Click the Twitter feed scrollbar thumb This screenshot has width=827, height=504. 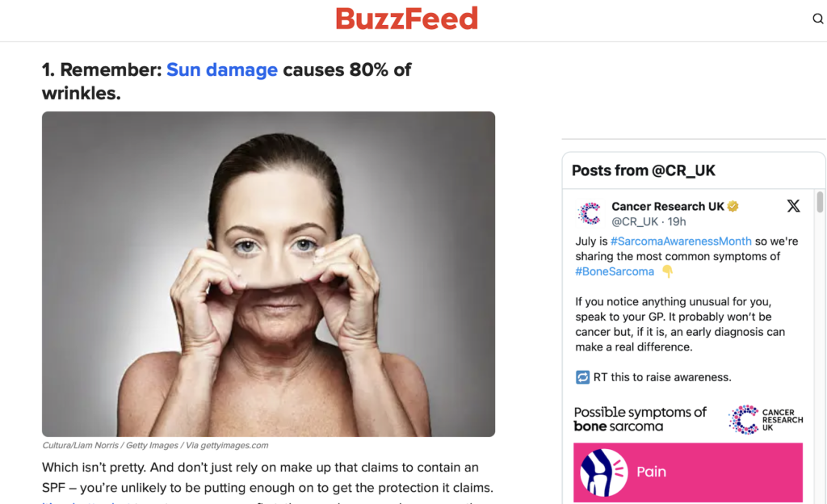[820, 203]
